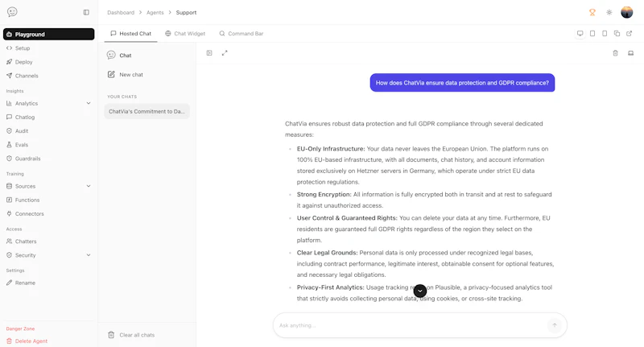Go to Dashboard breadcrumb

(121, 12)
